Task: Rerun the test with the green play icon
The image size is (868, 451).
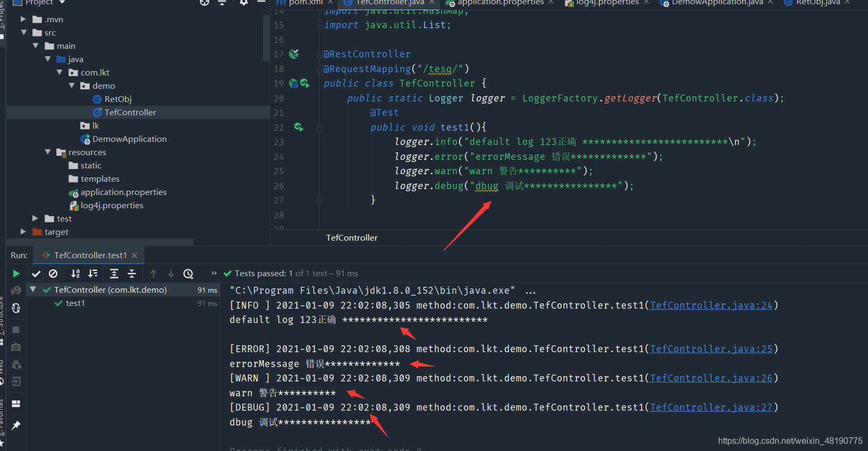Action: (x=16, y=274)
